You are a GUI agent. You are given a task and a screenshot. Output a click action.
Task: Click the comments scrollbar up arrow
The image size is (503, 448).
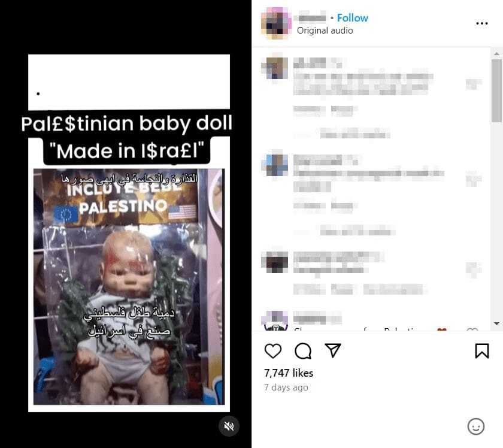coord(496,54)
